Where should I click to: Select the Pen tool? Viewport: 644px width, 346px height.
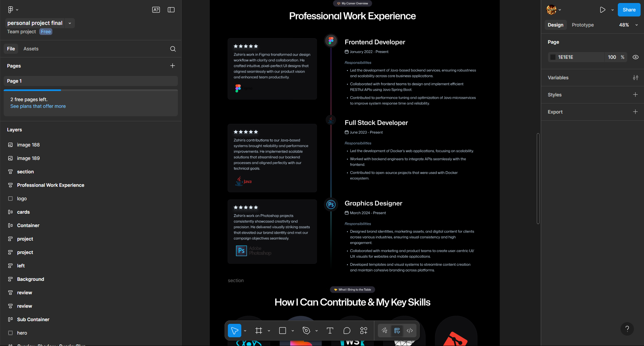(306, 331)
